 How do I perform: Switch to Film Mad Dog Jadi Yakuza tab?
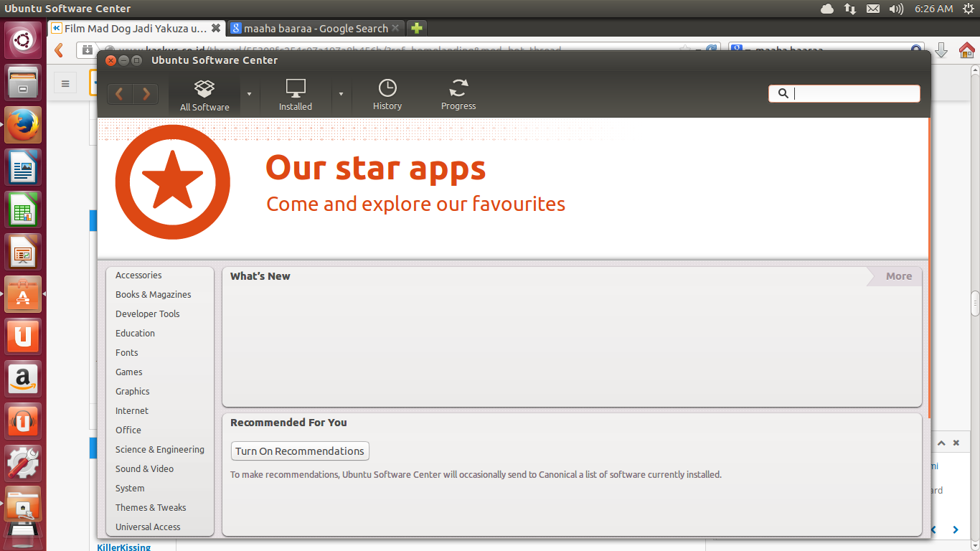pos(136,29)
